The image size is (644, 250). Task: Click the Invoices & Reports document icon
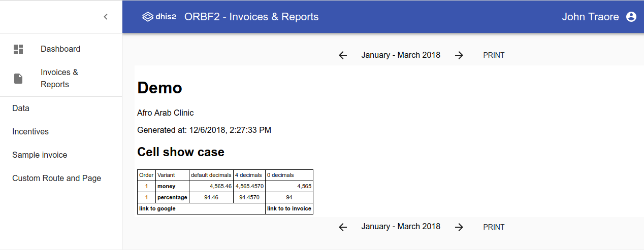click(18, 79)
